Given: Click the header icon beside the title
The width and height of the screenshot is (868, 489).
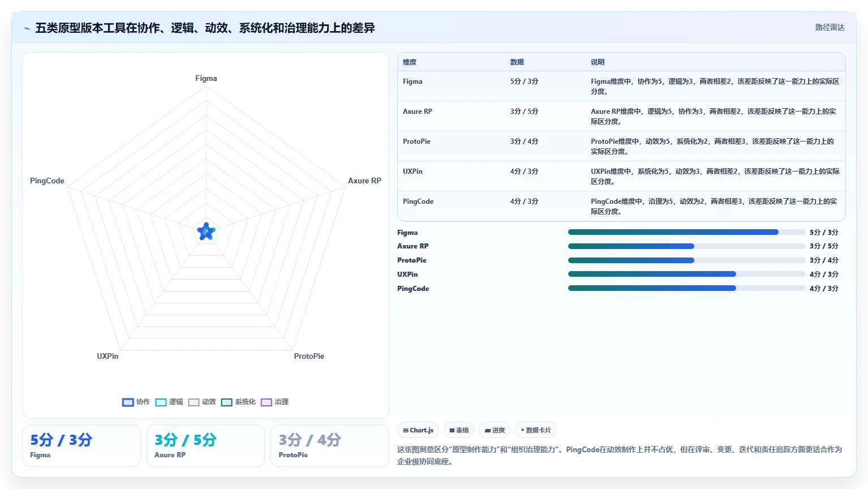Looking at the screenshot, I should pos(27,28).
